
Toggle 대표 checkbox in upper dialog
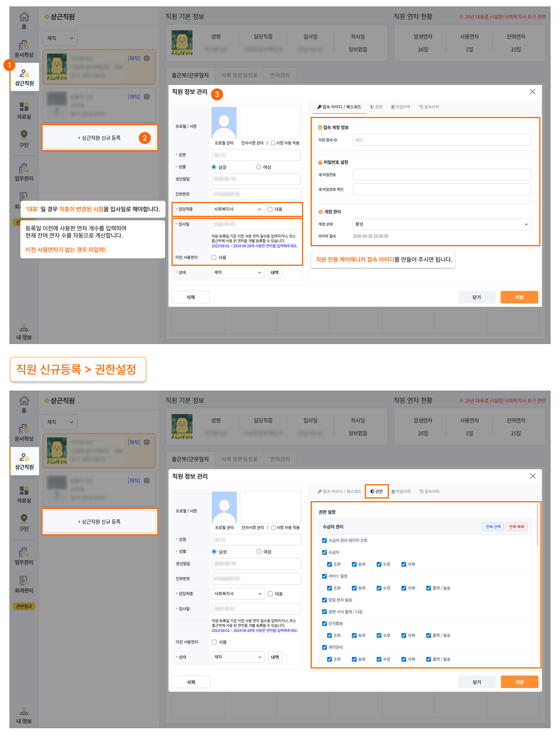tap(270, 209)
